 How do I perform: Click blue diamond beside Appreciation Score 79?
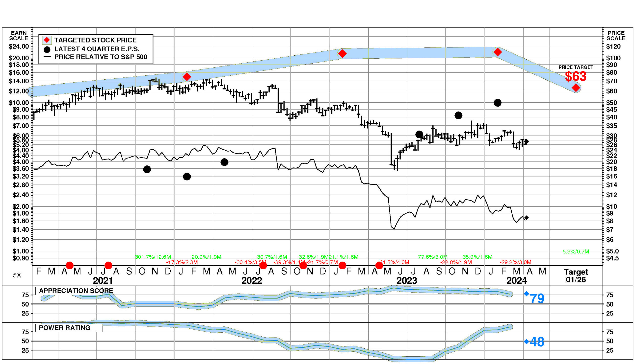tap(526, 294)
